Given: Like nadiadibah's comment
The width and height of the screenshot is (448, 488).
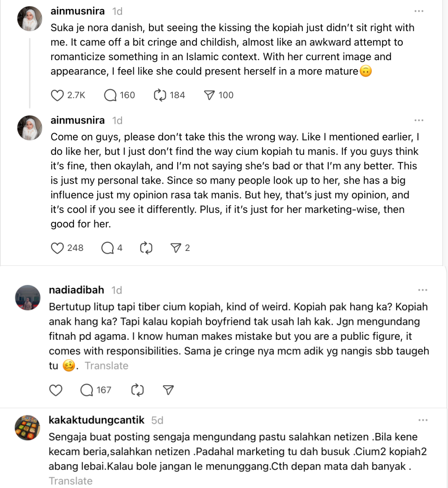Looking at the screenshot, I should [56, 391].
